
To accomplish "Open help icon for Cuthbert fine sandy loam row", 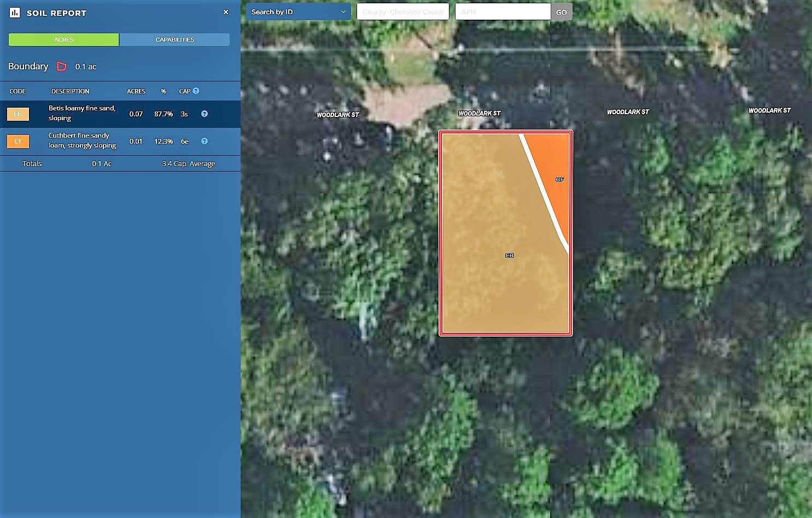I will [205, 141].
